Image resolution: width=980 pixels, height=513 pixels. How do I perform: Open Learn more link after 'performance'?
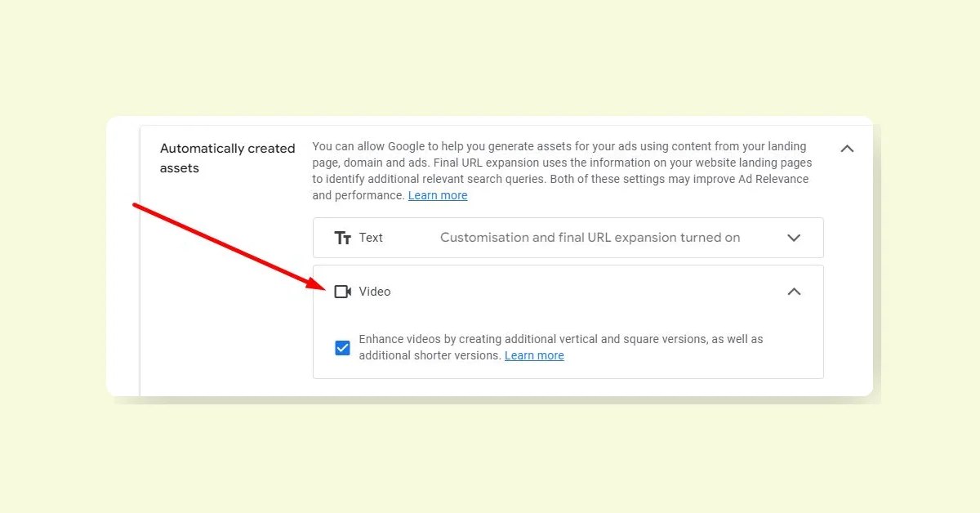click(x=438, y=195)
